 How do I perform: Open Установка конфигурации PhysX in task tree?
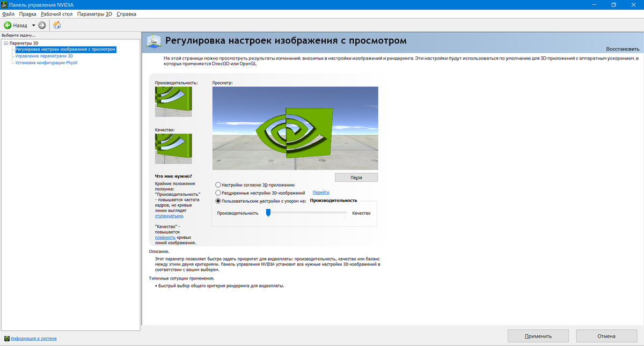point(46,62)
